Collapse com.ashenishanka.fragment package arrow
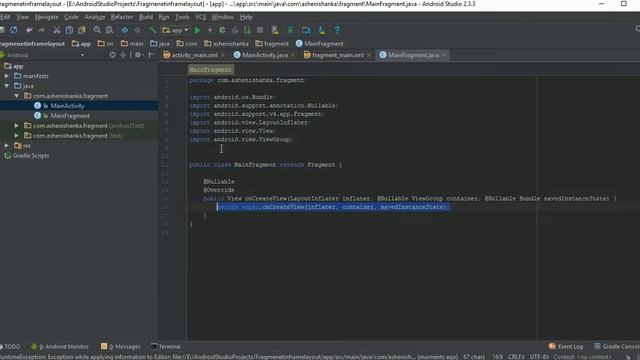This screenshot has height=360, width=640. (x=16, y=96)
